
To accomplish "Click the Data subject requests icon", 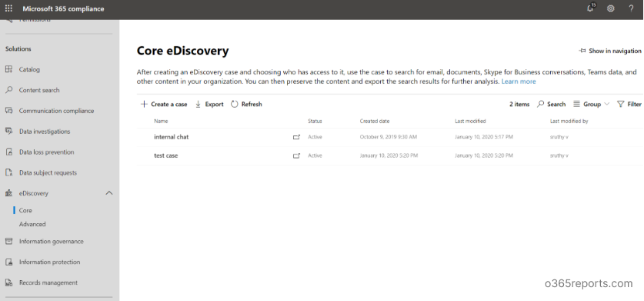I will 8,172.
